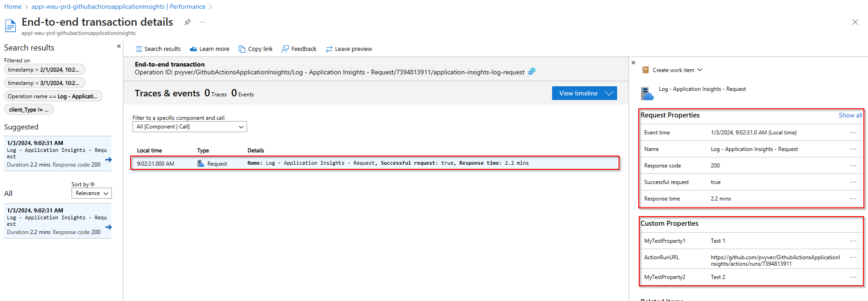868x301 pixels.
Task: Click the MyTestProperty1 value Test 1
Action: click(x=718, y=241)
